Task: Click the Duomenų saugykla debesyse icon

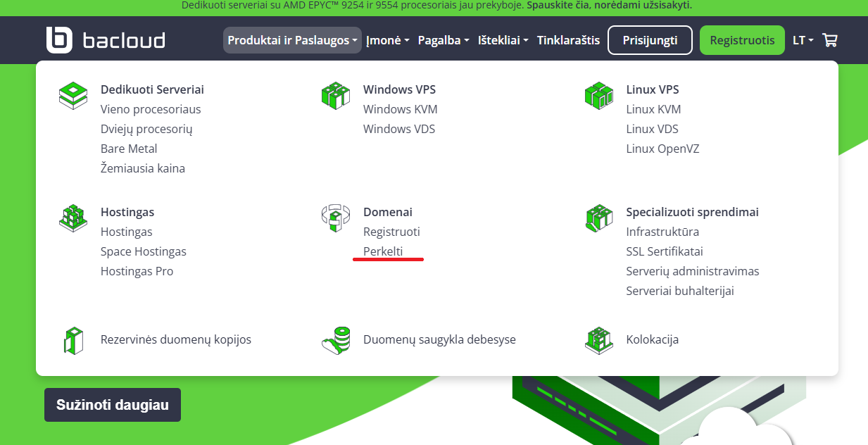Action: point(335,340)
